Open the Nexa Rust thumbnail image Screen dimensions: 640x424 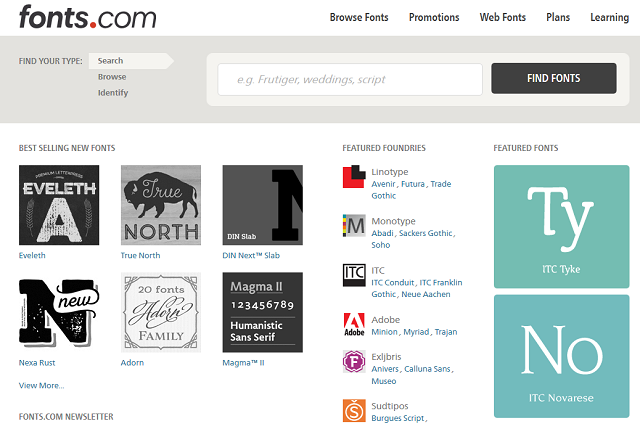point(59,313)
